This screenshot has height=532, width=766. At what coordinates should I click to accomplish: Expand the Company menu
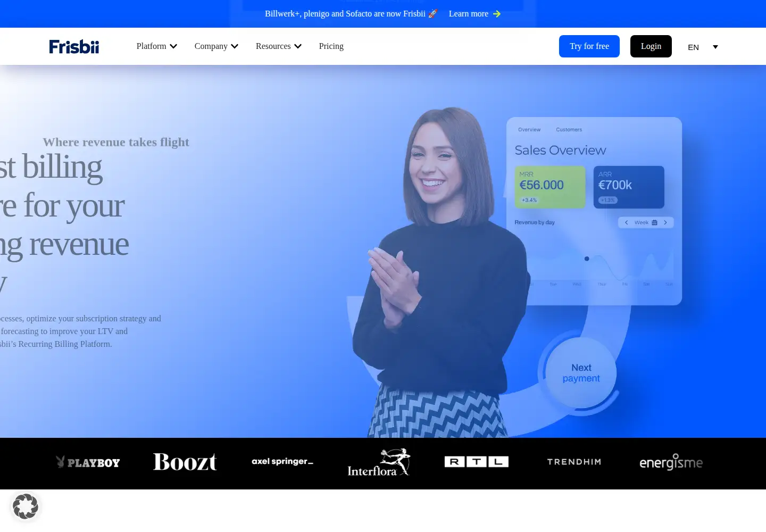pyautogui.click(x=217, y=46)
